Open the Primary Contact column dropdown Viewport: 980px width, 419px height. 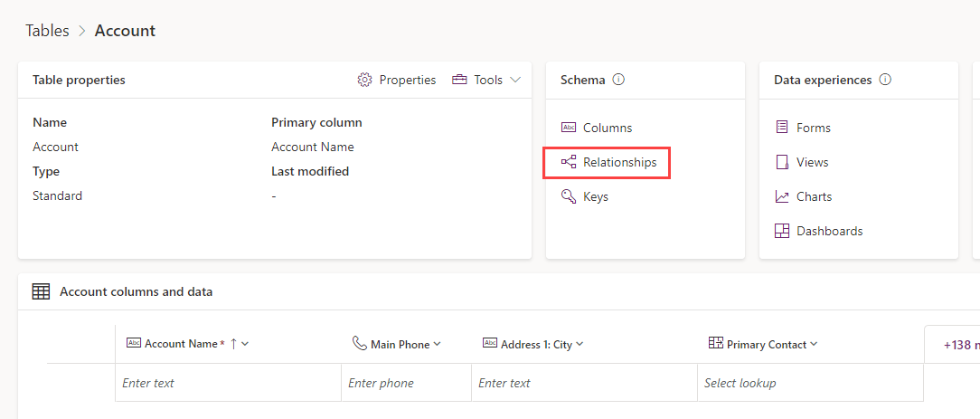pos(813,345)
